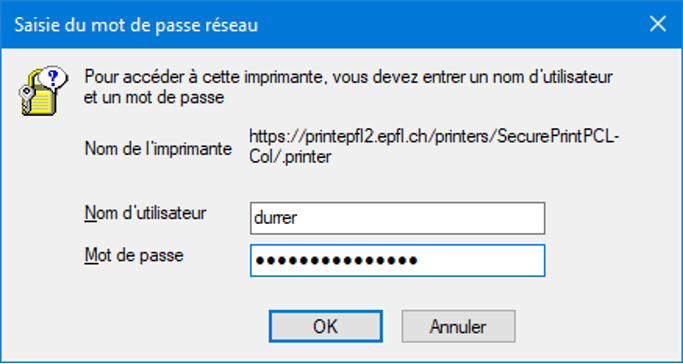The height and width of the screenshot is (364, 683).
Task: Place the cursor after 'durrer' in the username box
Action: click(x=299, y=218)
